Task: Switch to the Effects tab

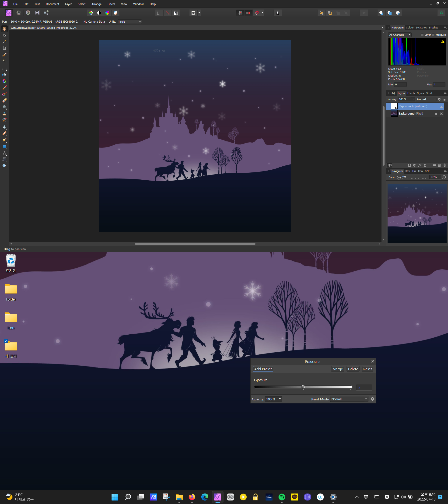Action: click(411, 93)
